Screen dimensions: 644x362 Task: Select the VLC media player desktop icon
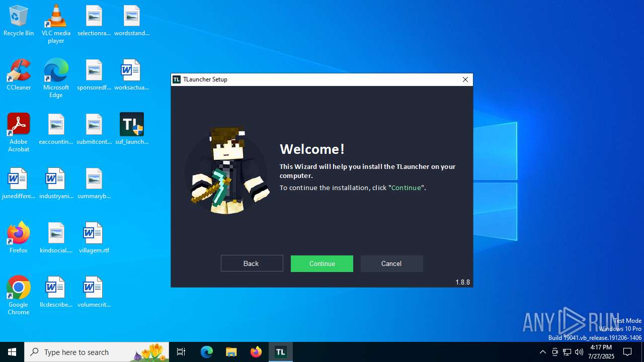point(56,24)
